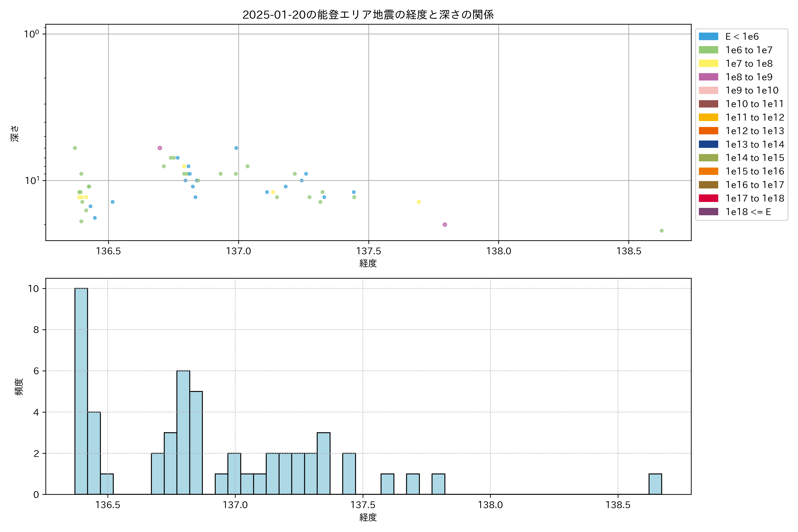798x532 pixels.
Task: Click the brown 1e10 to 1e11 swatch
Action: (x=708, y=104)
